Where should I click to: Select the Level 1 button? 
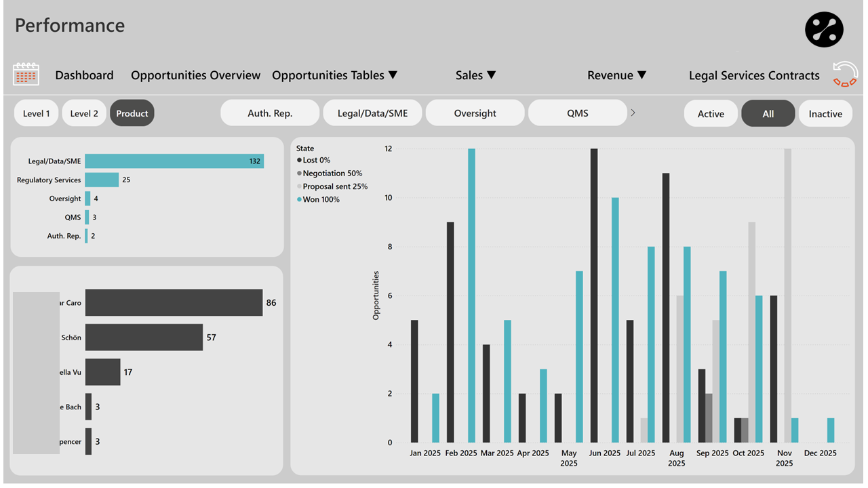coord(37,113)
